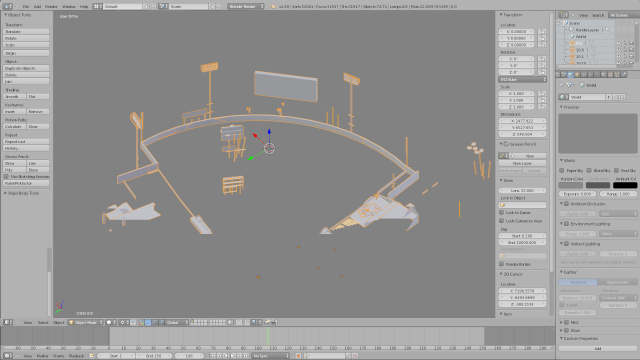Open the Info editor type selector
This screenshot has height=360, width=640.
[x=8, y=7]
